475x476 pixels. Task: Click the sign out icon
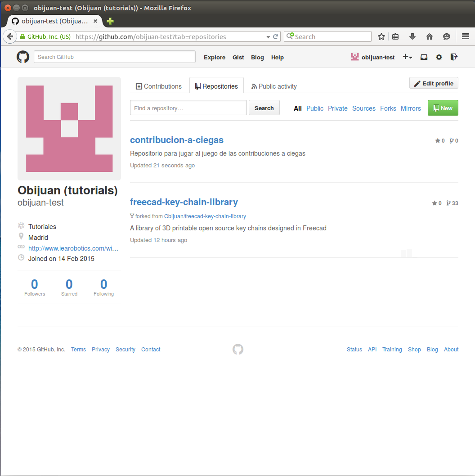(454, 57)
